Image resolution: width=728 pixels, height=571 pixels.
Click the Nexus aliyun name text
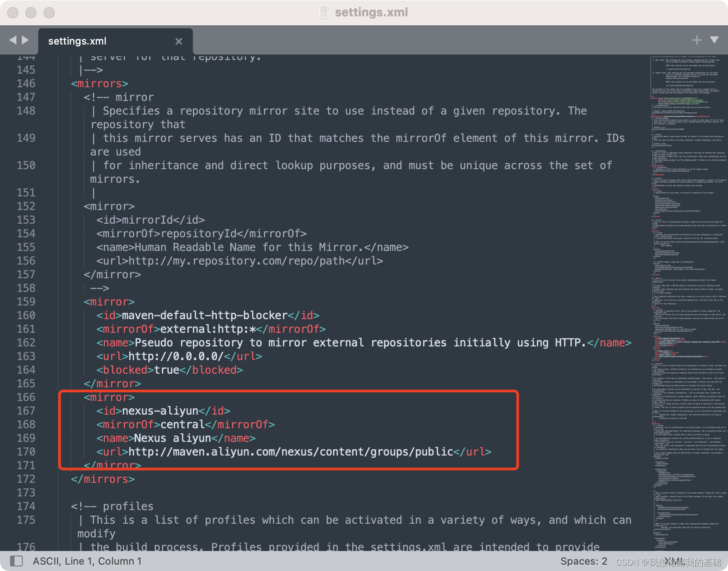pyautogui.click(x=172, y=438)
